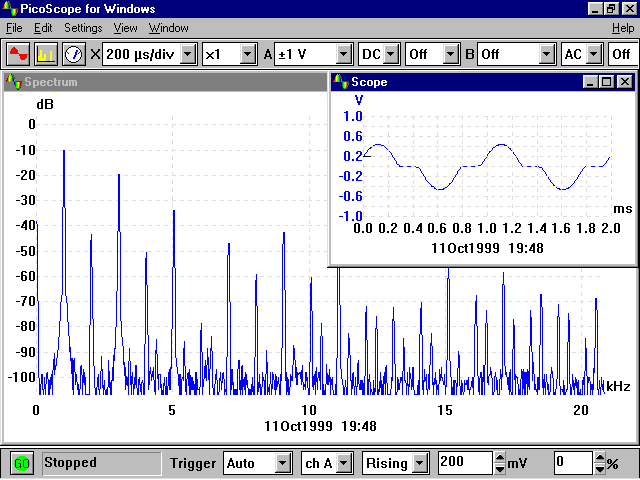This screenshot has width=640, height=480.
Task: Click the meter view toolbar icon
Action: coord(74,53)
